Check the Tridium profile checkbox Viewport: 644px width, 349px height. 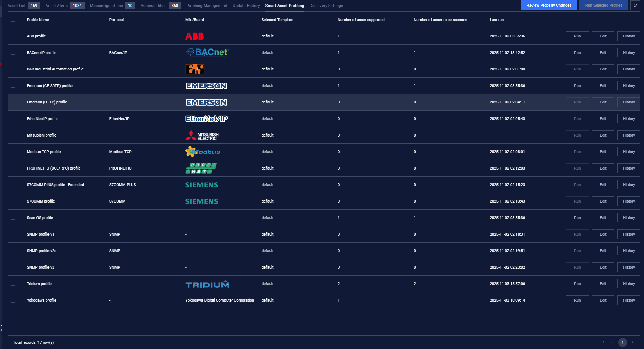[x=13, y=284]
